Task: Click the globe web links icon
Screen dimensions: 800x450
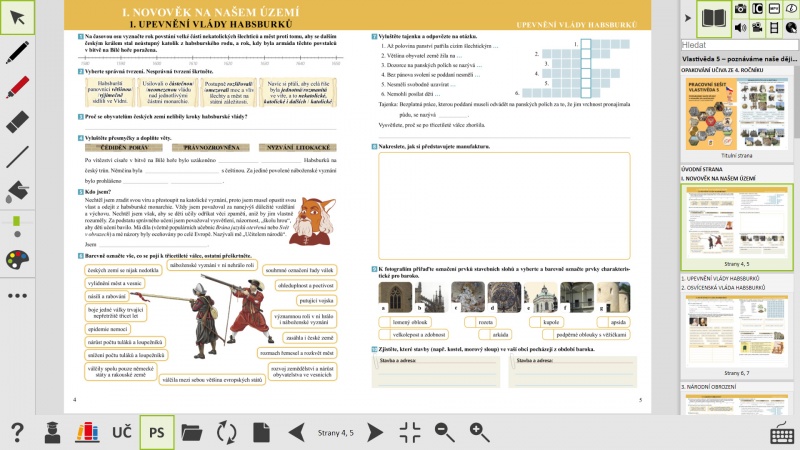Action: [791, 27]
